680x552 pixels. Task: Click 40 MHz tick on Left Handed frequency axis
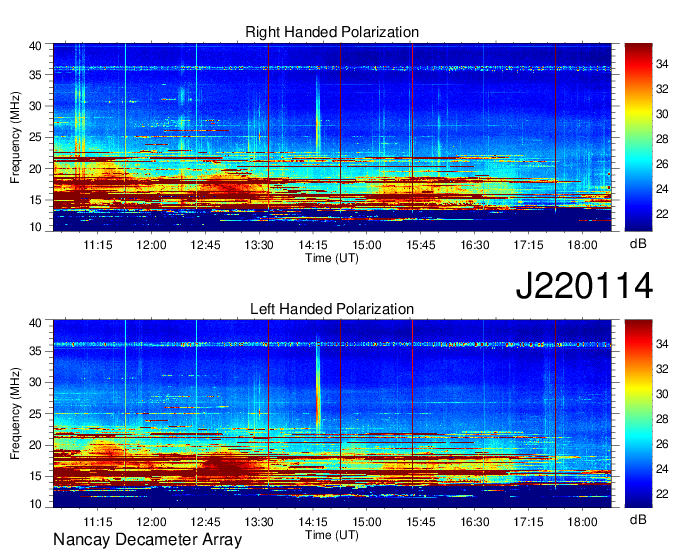tap(35, 323)
